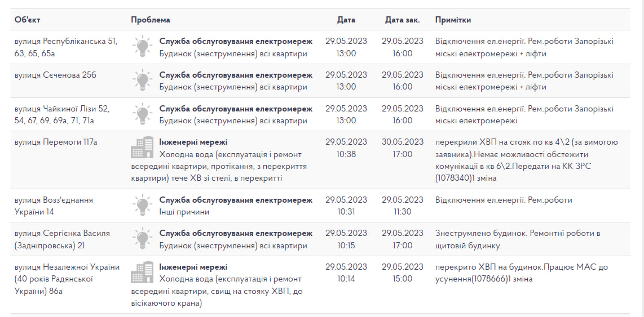Click building icon in Незалежної України 86а row

pyautogui.click(x=142, y=273)
